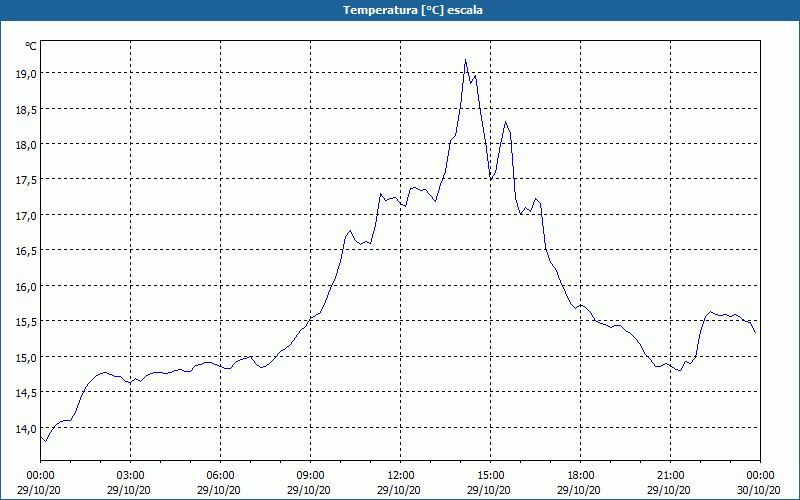Image resolution: width=800 pixels, height=500 pixels.
Task: Select the 15,5 y-axis label
Action: (x=26, y=322)
